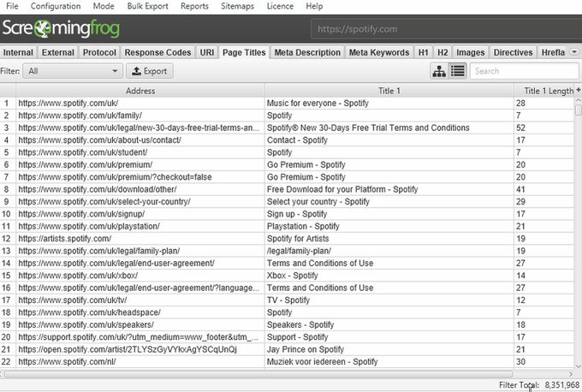Click row number 14 header
Screen dimensions: 582x392
pos(8,264)
